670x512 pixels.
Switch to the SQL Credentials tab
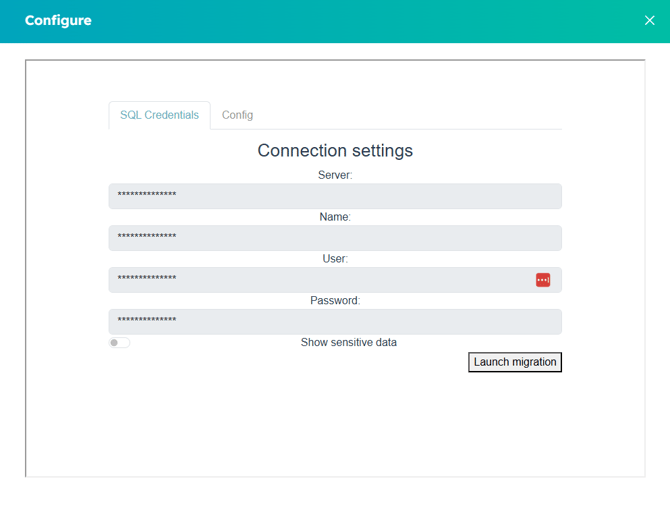(x=159, y=115)
